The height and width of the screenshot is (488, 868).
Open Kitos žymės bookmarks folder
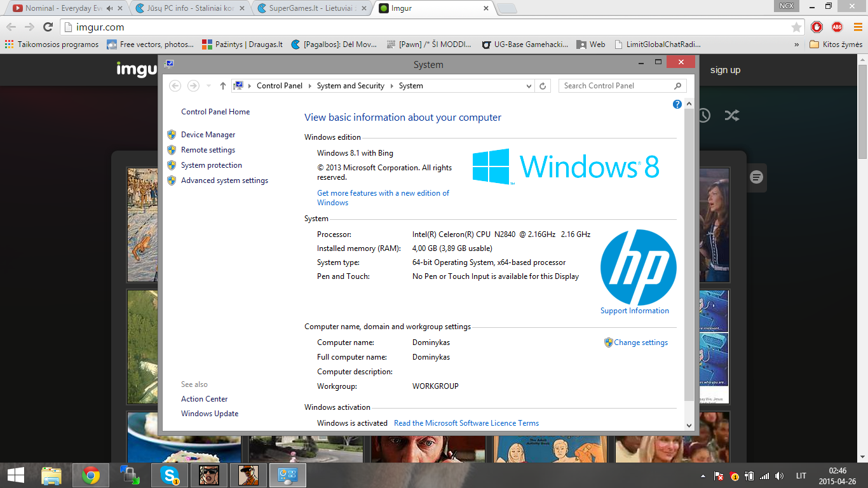tap(836, 44)
